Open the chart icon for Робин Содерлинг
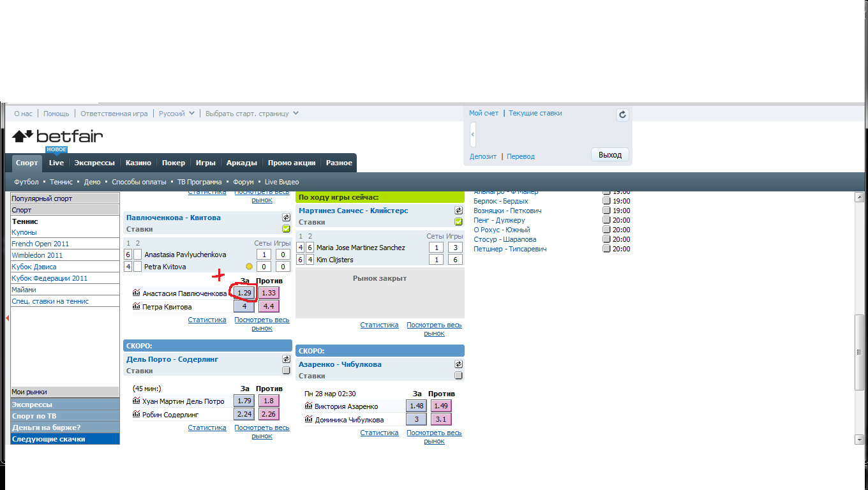Image resolution: width=868 pixels, height=490 pixels. tap(136, 414)
